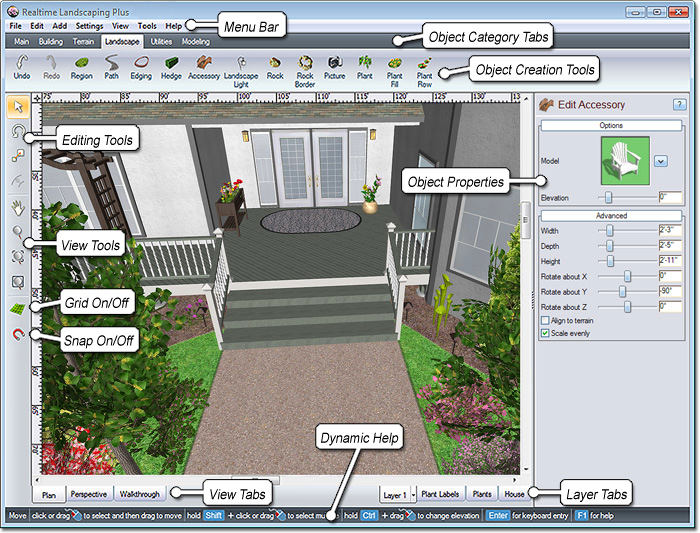Click the Zoom Extents view tool
The image size is (700, 533).
coord(18,256)
